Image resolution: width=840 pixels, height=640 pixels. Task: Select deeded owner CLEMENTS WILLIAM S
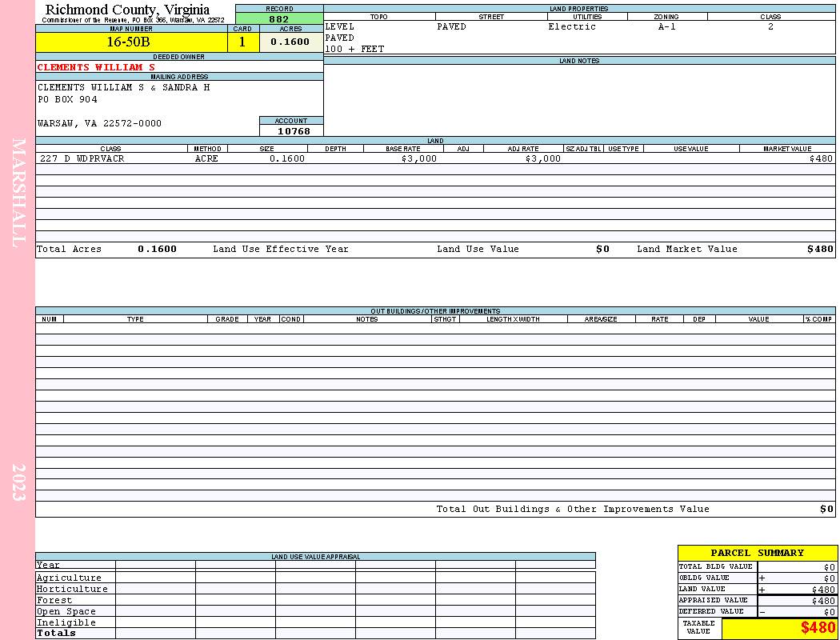click(96, 67)
